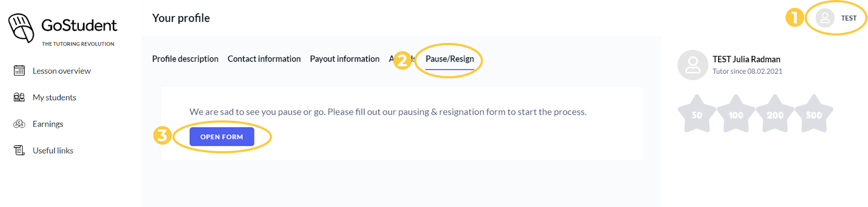Image resolution: width=868 pixels, height=207 pixels.
Task: Click the GoStudent logo
Action: (62, 29)
